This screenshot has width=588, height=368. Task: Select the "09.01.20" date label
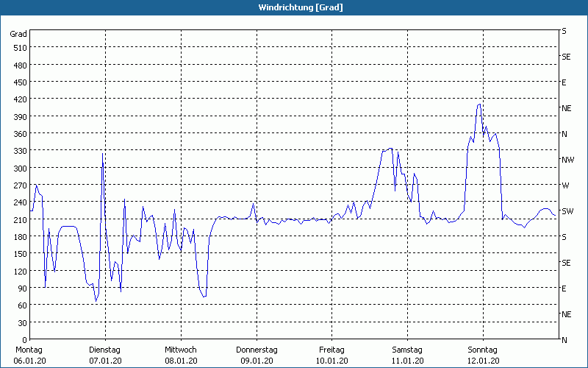pos(257,361)
